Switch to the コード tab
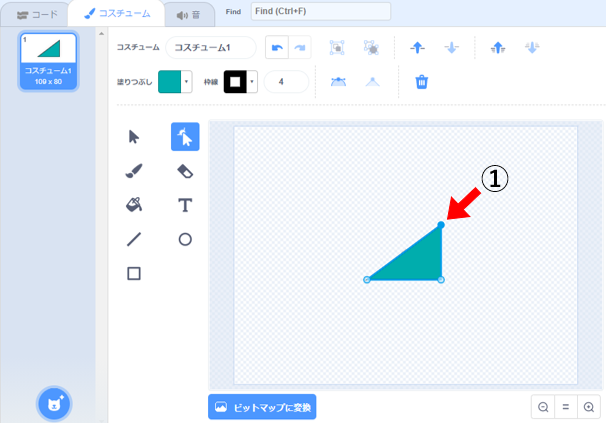 pyautogui.click(x=37, y=15)
